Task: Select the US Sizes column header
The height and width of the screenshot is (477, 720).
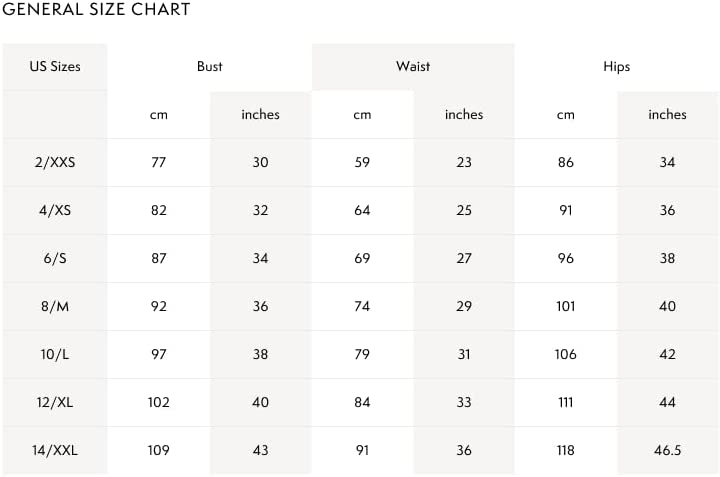Action: pyautogui.click(x=55, y=67)
